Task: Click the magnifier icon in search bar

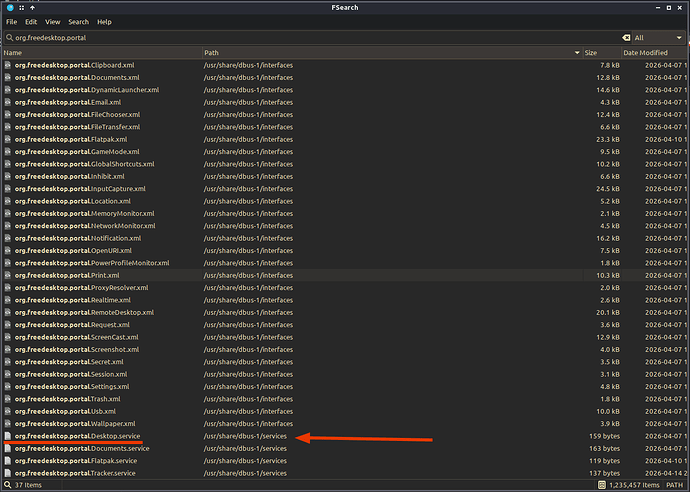Action: (9, 38)
